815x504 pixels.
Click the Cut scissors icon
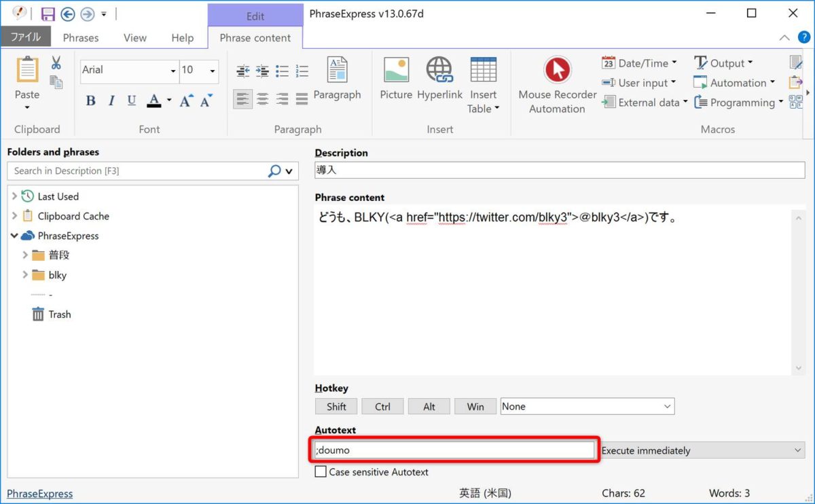point(56,63)
